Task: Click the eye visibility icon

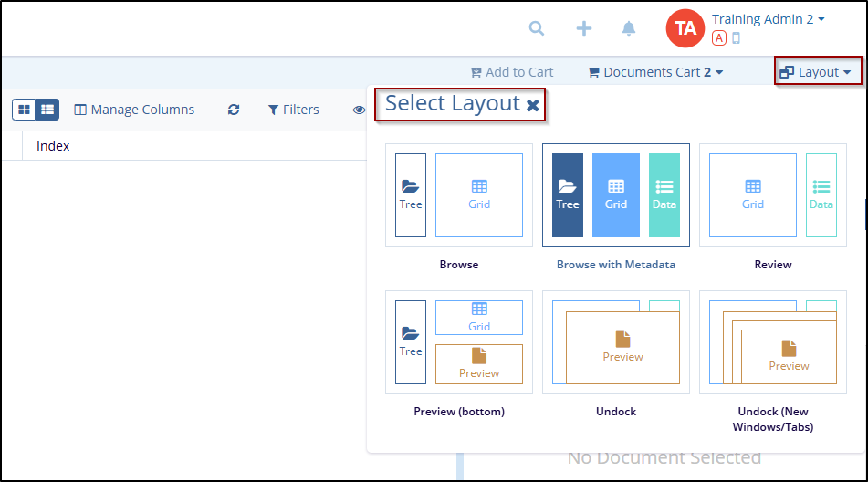Action: coord(359,110)
